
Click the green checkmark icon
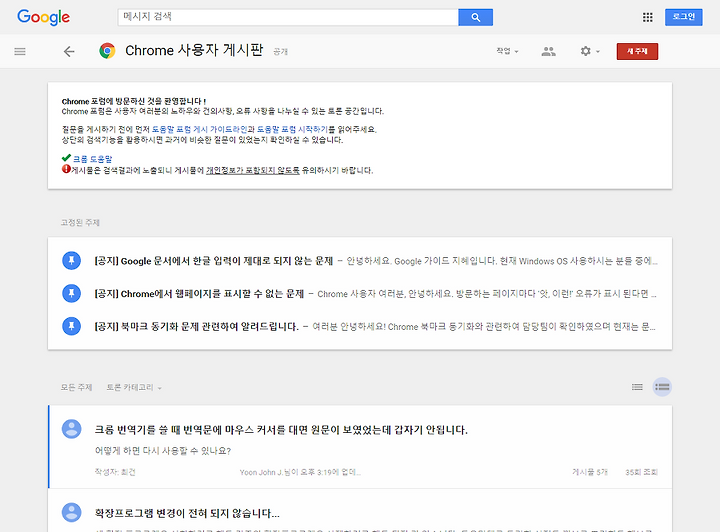click(66, 158)
